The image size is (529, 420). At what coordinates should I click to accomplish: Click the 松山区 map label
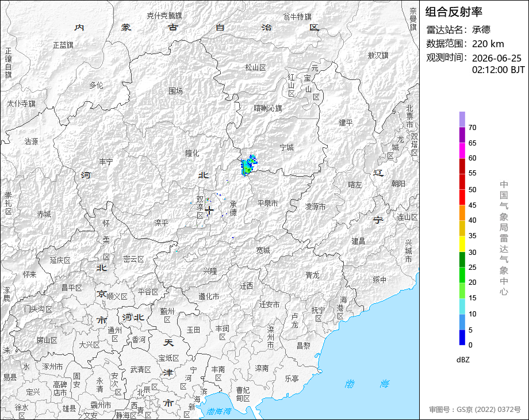tap(255, 67)
